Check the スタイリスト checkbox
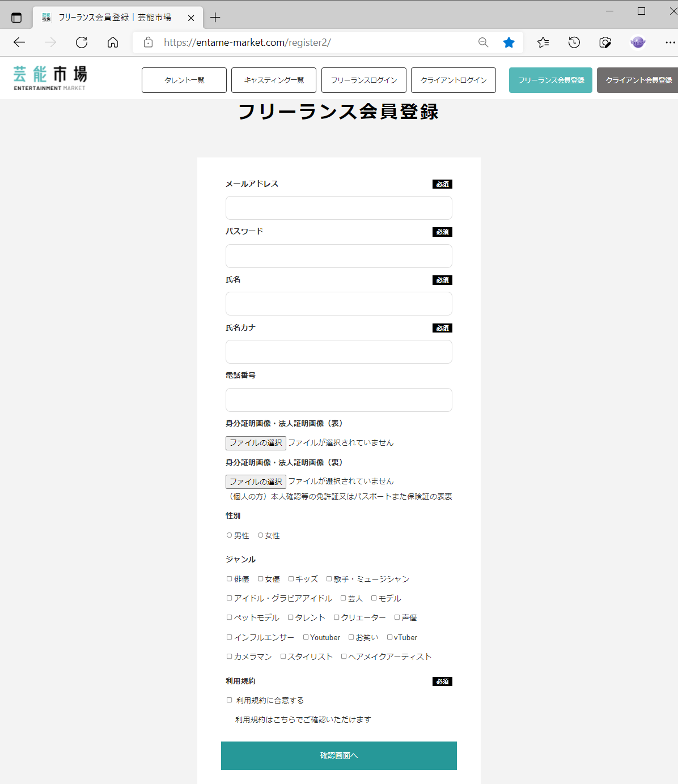 283,656
